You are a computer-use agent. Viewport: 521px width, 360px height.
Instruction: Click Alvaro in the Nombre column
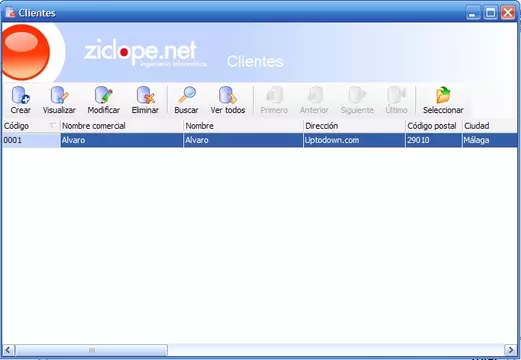tap(243, 140)
